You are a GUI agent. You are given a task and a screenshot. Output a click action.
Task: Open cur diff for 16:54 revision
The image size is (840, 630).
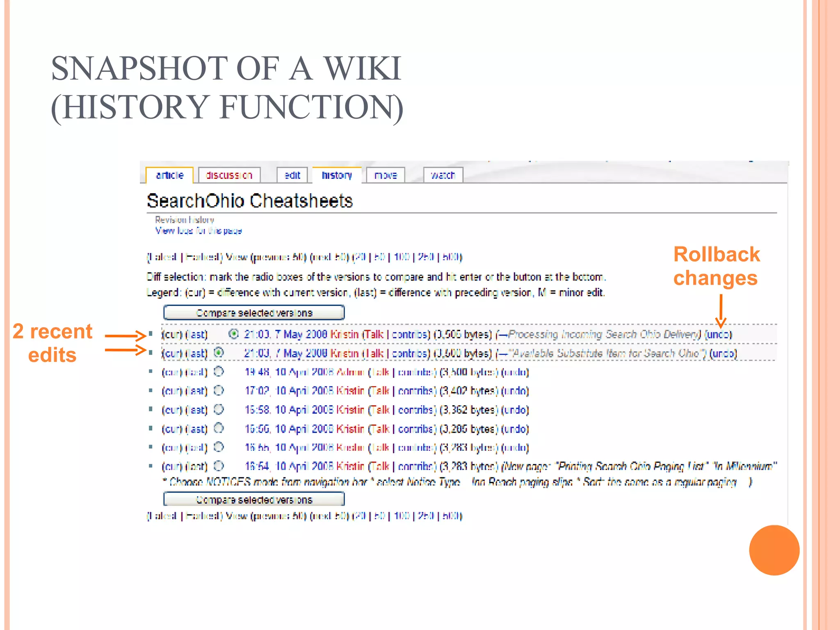(172, 466)
